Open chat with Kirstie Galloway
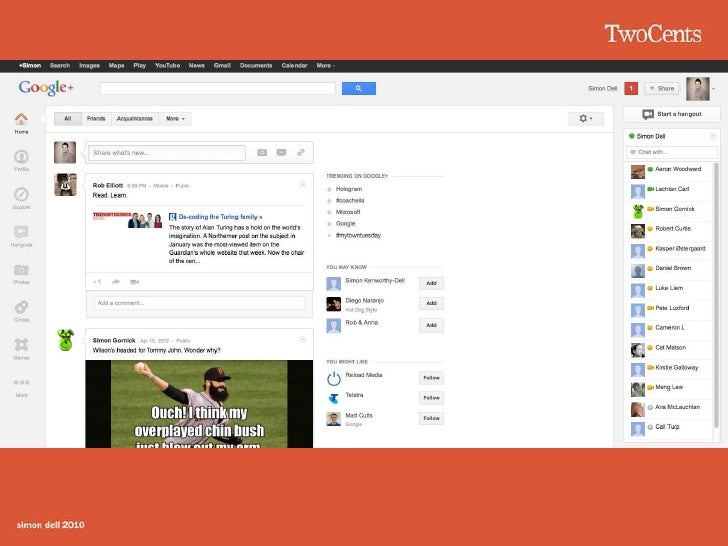728x546 pixels. (x=671, y=369)
